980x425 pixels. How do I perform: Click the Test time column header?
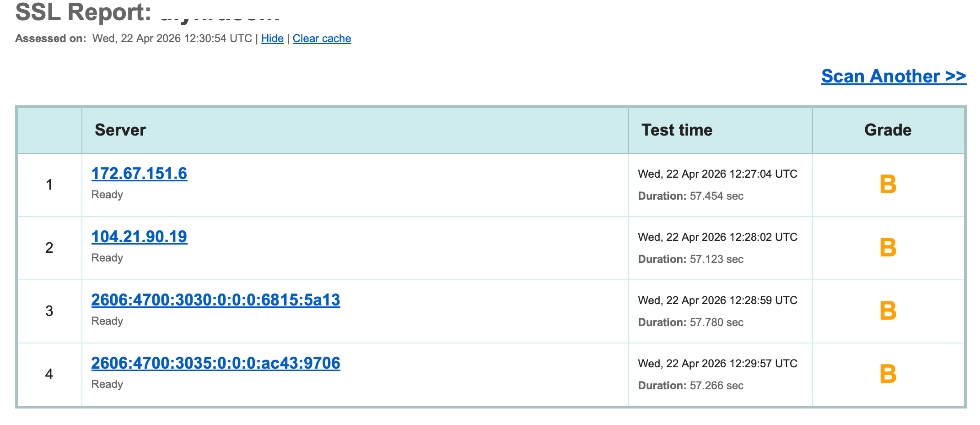[676, 130]
